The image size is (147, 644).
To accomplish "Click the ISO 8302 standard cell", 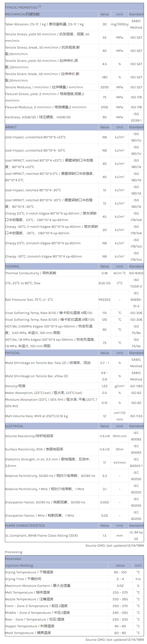I will coord(136,273).
